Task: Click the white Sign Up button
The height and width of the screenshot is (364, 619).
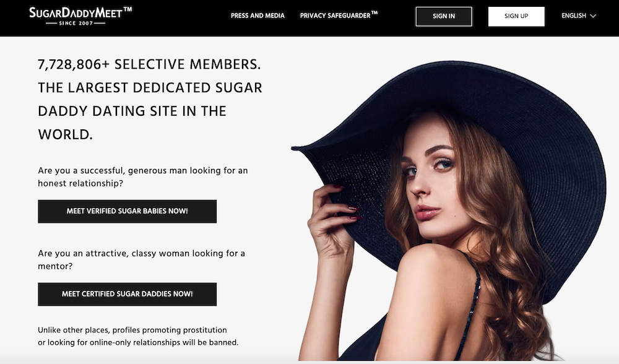Action: pyautogui.click(x=516, y=16)
